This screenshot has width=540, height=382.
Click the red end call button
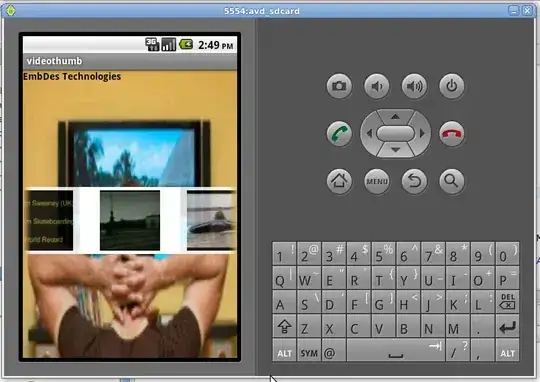(x=452, y=134)
